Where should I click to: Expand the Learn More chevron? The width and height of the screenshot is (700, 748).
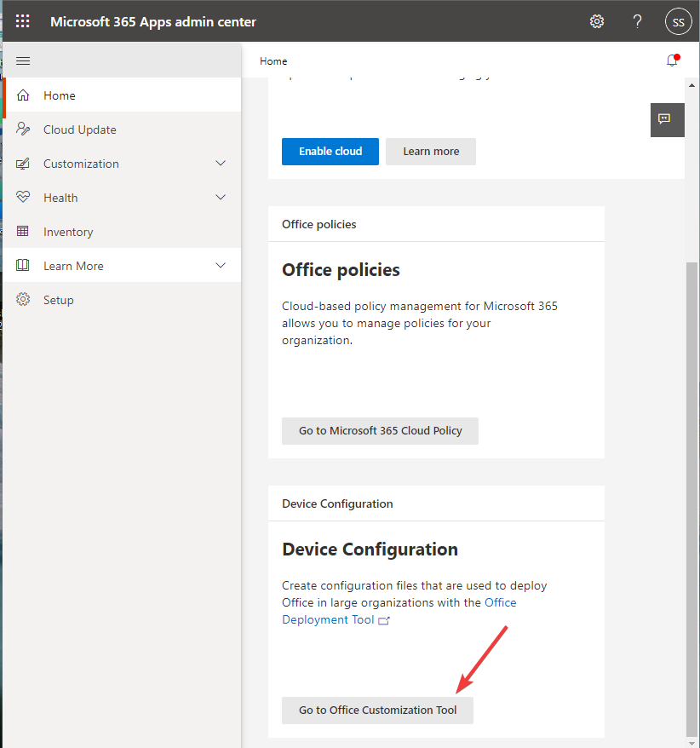click(221, 266)
